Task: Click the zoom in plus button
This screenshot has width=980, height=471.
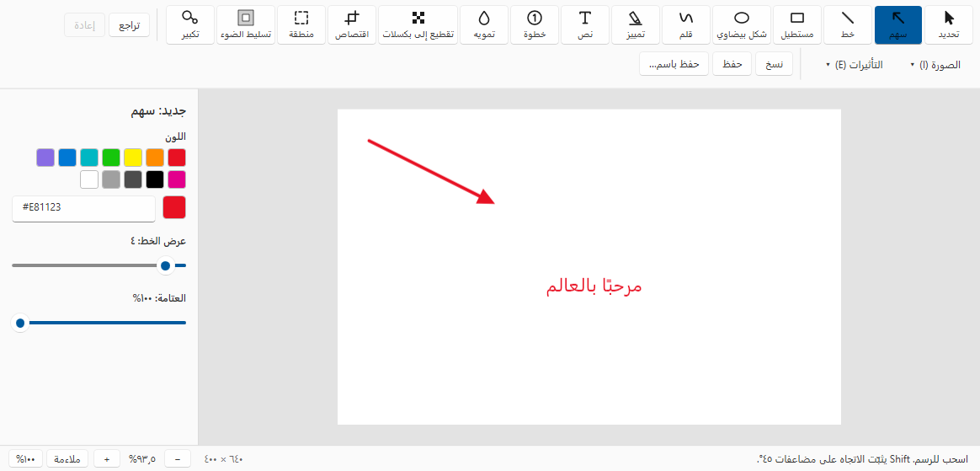Action: click(107, 458)
